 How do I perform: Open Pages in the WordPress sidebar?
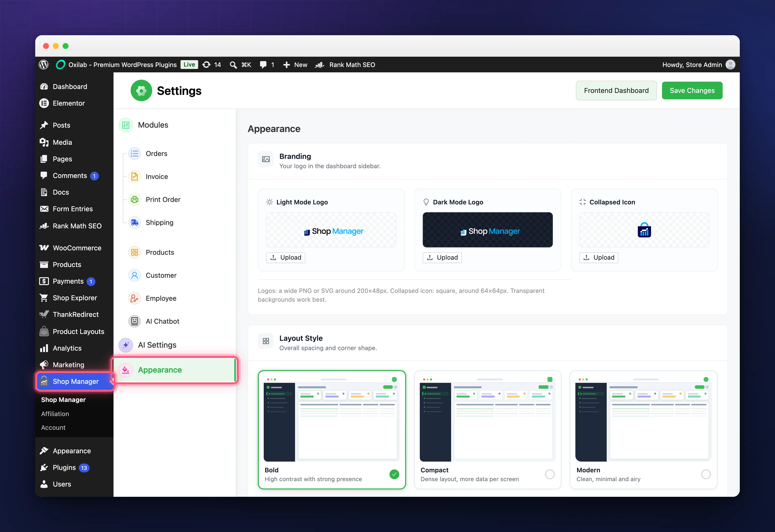[x=74, y=159]
